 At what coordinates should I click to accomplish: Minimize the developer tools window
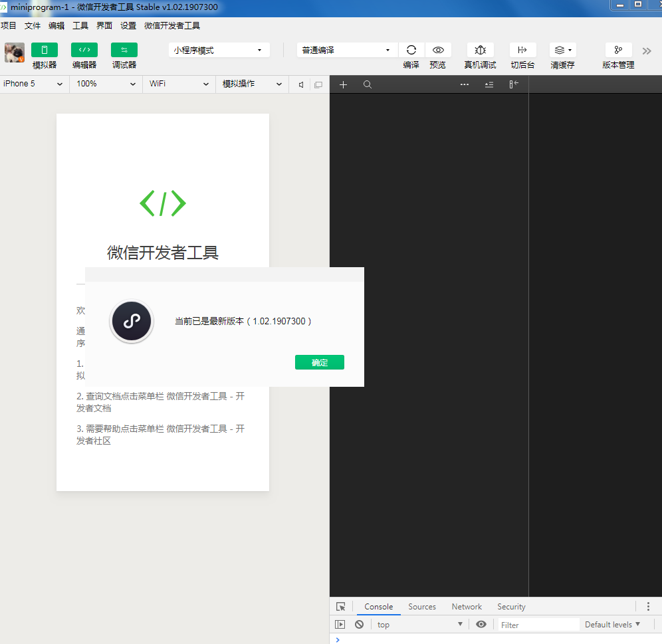pos(620,5)
